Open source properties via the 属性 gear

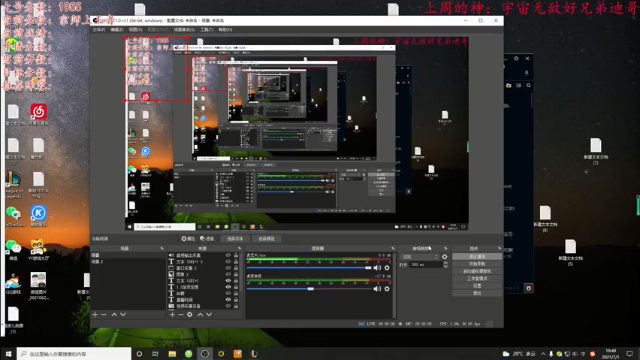pos(188,239)
